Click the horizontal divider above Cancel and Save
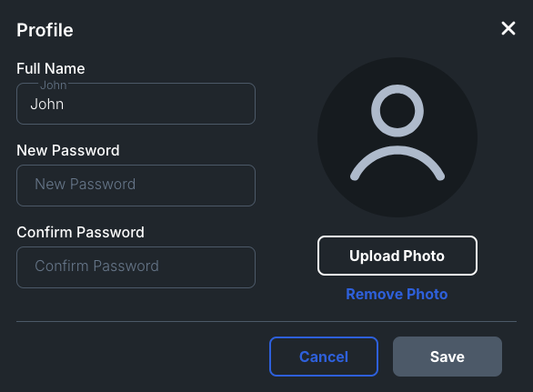The height and width of the screenshot is (392, 533). (266, 321)
